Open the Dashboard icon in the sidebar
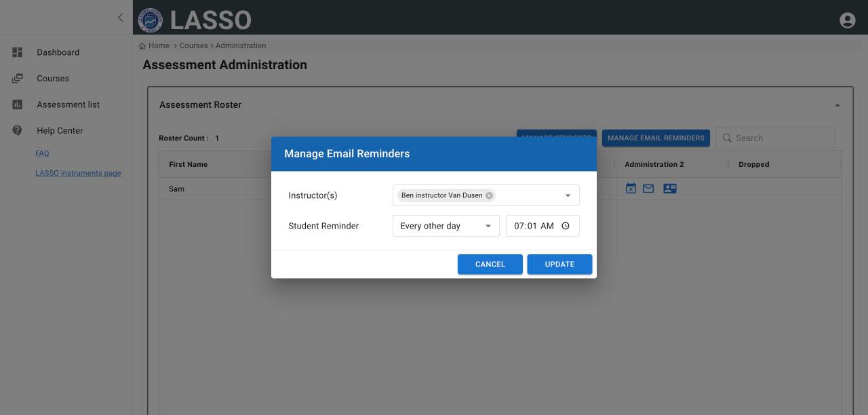Screen dimensions: 868x415 [x=18, y=52]
